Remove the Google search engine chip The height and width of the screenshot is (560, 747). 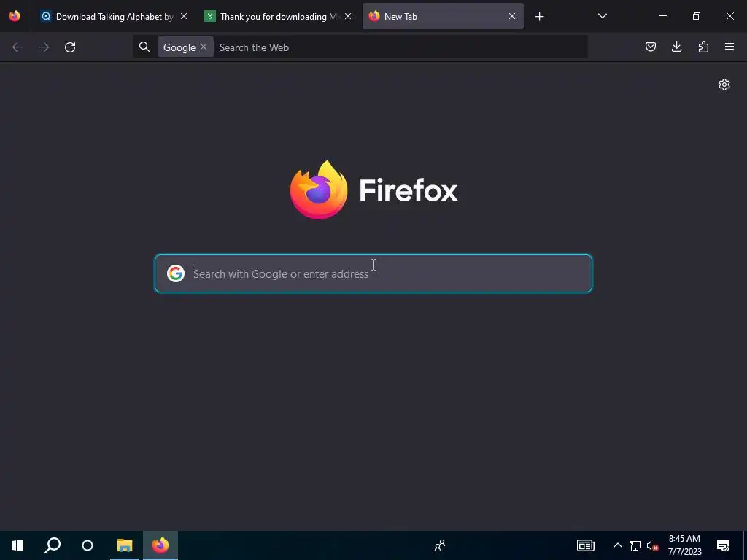tap(204, 47)
